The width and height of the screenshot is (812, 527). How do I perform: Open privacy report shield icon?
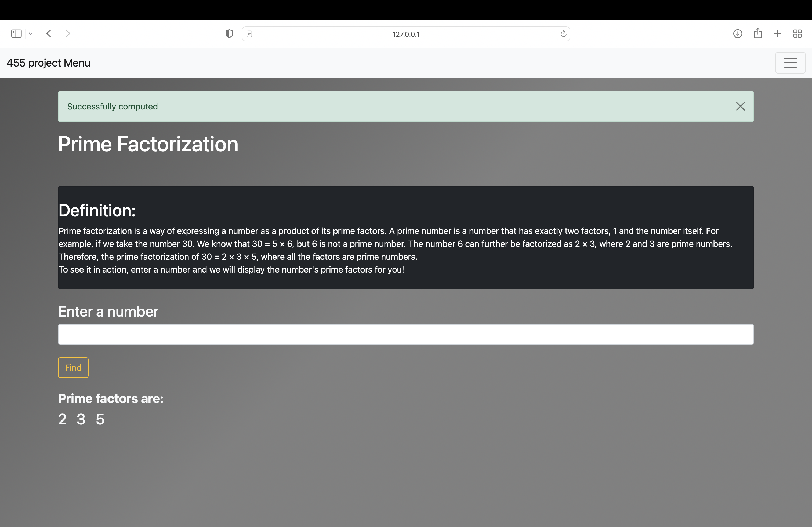pos(229,33)
